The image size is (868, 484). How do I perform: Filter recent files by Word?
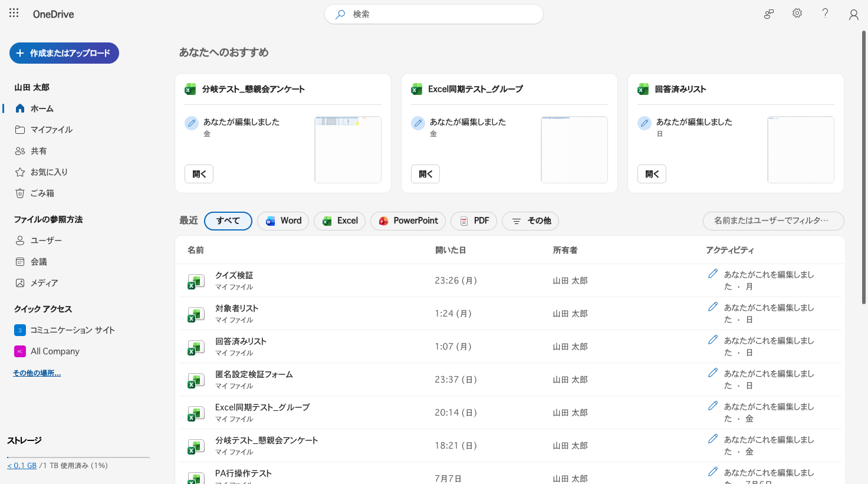click(283, 221)
